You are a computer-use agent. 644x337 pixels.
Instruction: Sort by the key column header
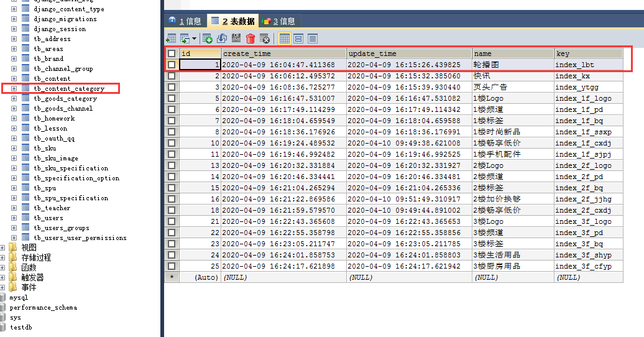click(x=589, y=53)
